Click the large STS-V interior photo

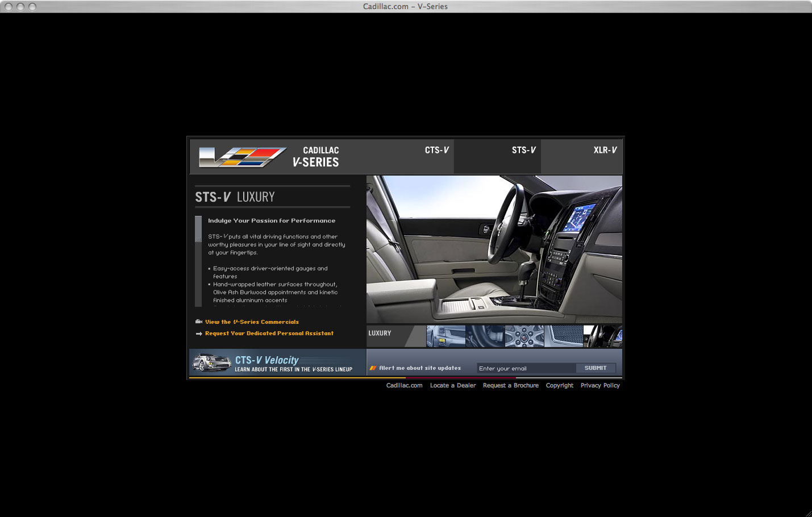[x=494, y=249]
